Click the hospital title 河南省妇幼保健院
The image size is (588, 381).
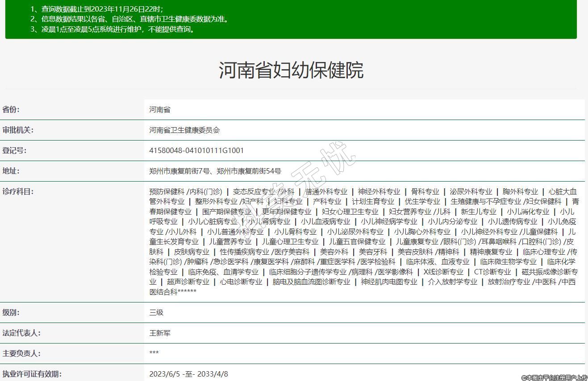pos(291,70)
